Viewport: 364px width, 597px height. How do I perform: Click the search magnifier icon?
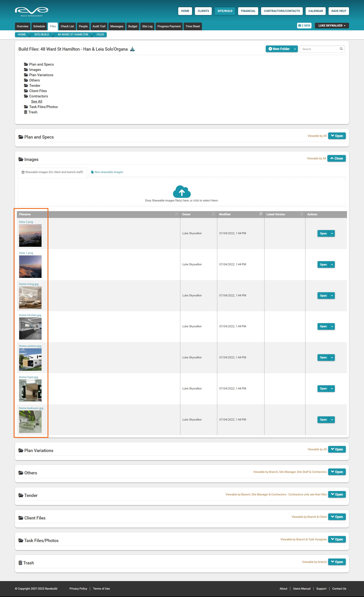(x=341, y=49)
